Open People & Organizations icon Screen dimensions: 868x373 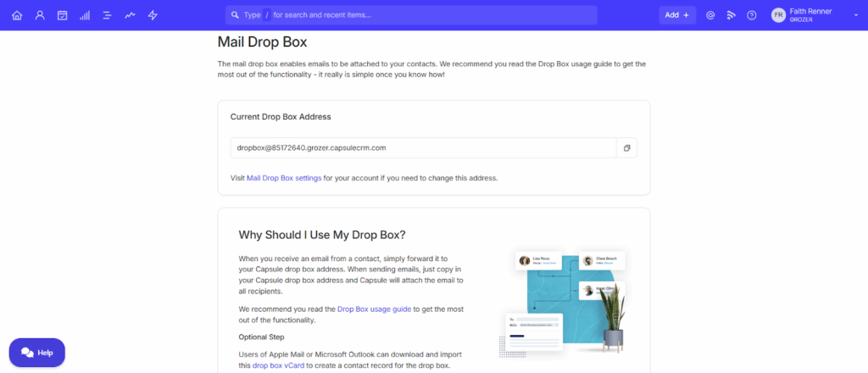coord(40,15)
